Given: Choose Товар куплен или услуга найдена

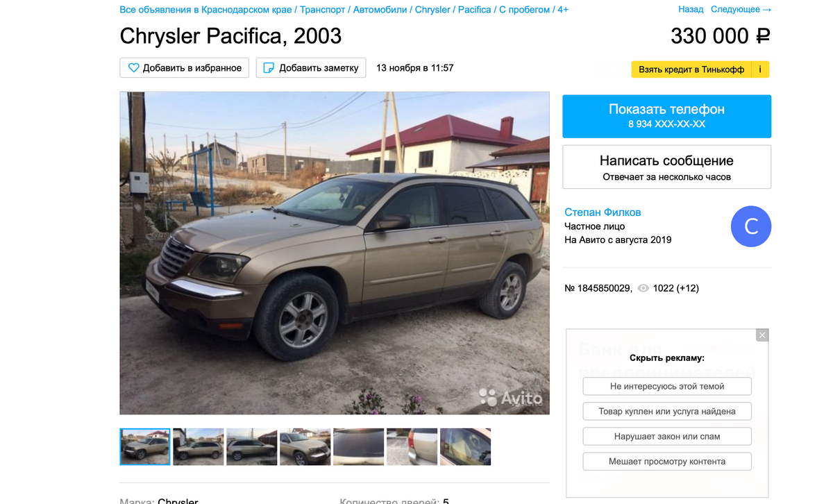Looking at the screenshot, I should (667, 411).
